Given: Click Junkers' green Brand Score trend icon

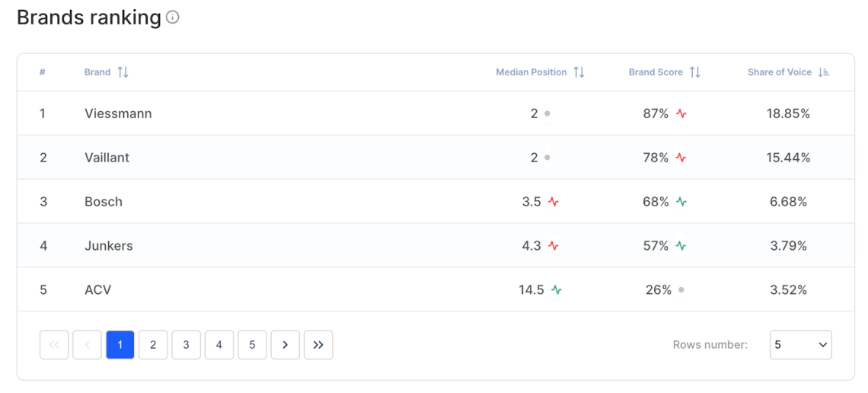Looking at the screenshot, I should 681,246.
